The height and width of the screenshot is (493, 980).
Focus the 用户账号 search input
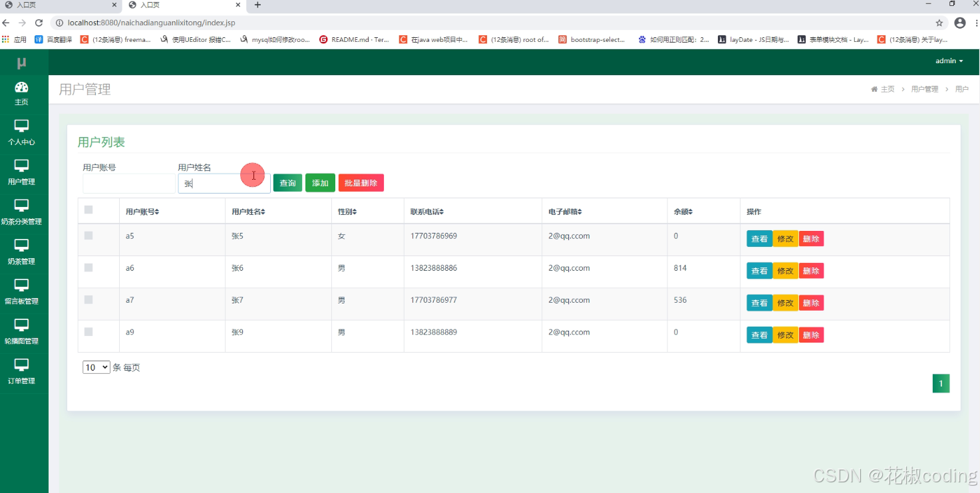(x=129, y=184)
